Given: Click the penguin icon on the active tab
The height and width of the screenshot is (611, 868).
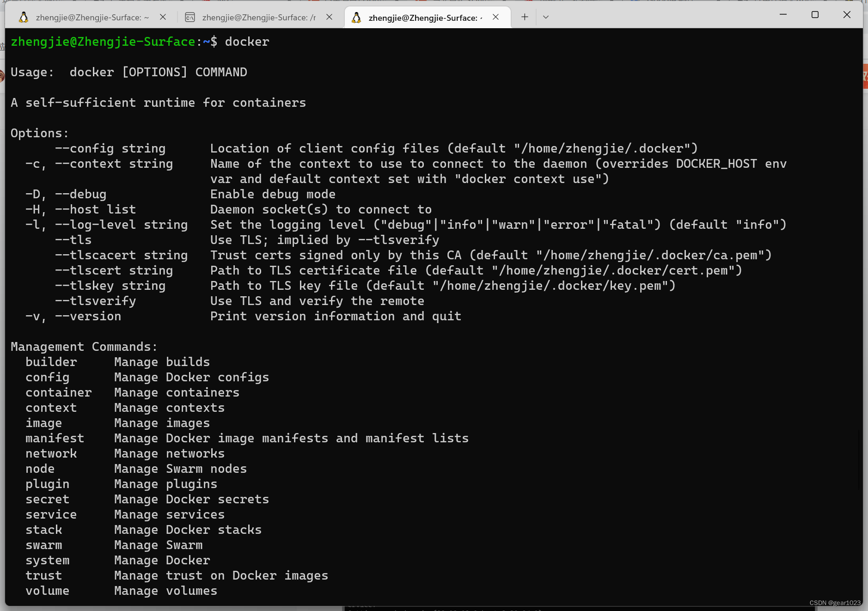Looking at the screenshot, I should (356, 18).
